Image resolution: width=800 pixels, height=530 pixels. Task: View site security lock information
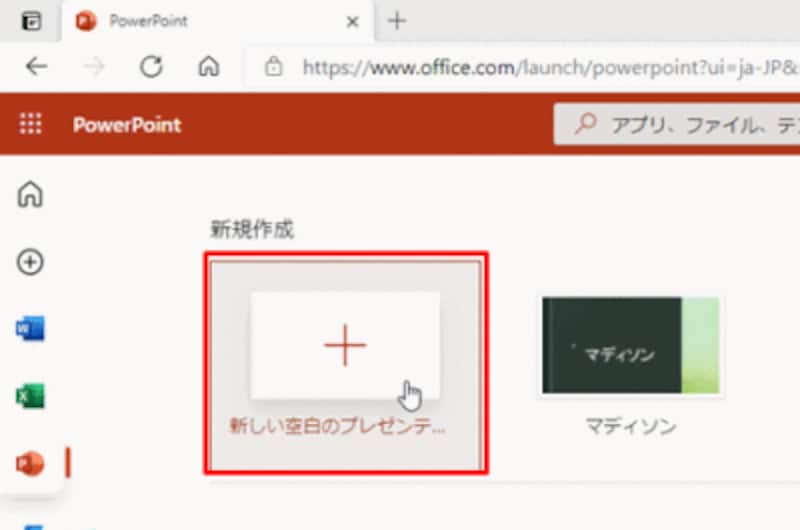273,66
